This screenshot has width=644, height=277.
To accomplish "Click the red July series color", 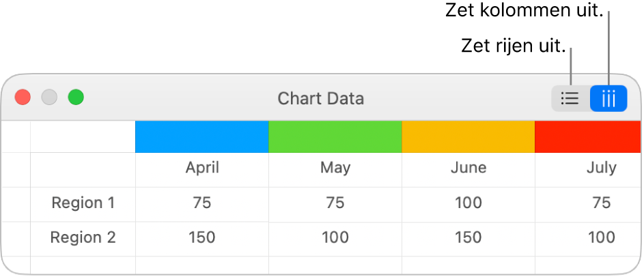I will 587,136.
